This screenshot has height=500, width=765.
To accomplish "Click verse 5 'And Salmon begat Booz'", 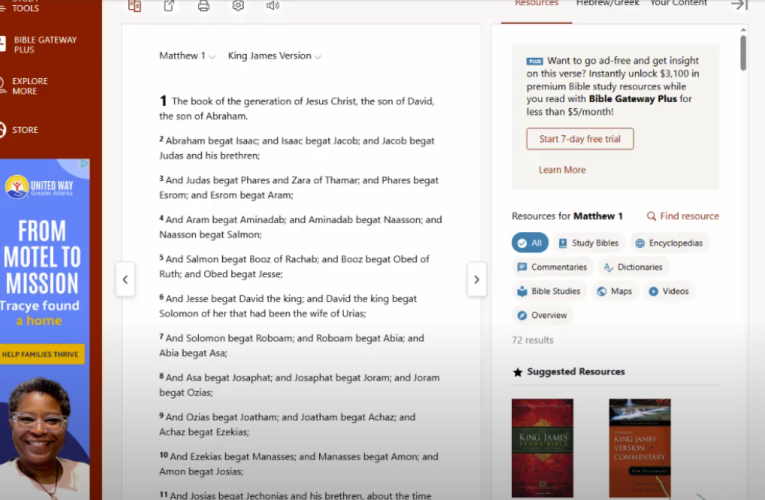I will pyautogui.click(x=294, y=266).
